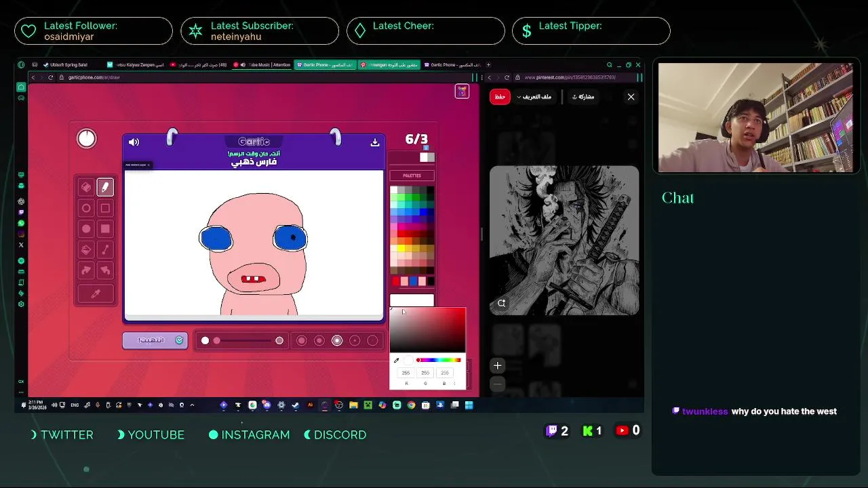Screen dimensions: 868x488
Task: Select the filled rectangle shape tool
Action: pyautogui.click(x=105, y=229)
